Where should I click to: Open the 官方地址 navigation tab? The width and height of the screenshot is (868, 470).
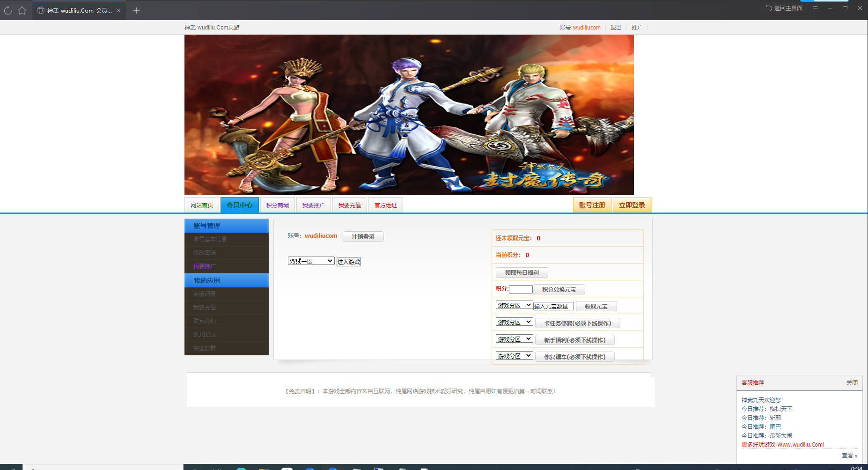386,205
